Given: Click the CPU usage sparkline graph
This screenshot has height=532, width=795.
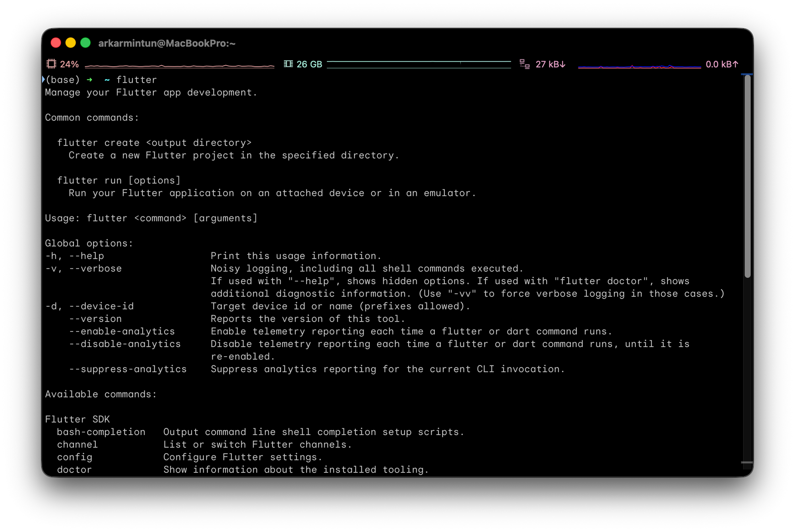Looking at the screenshot, I should (x=179, y=66).
